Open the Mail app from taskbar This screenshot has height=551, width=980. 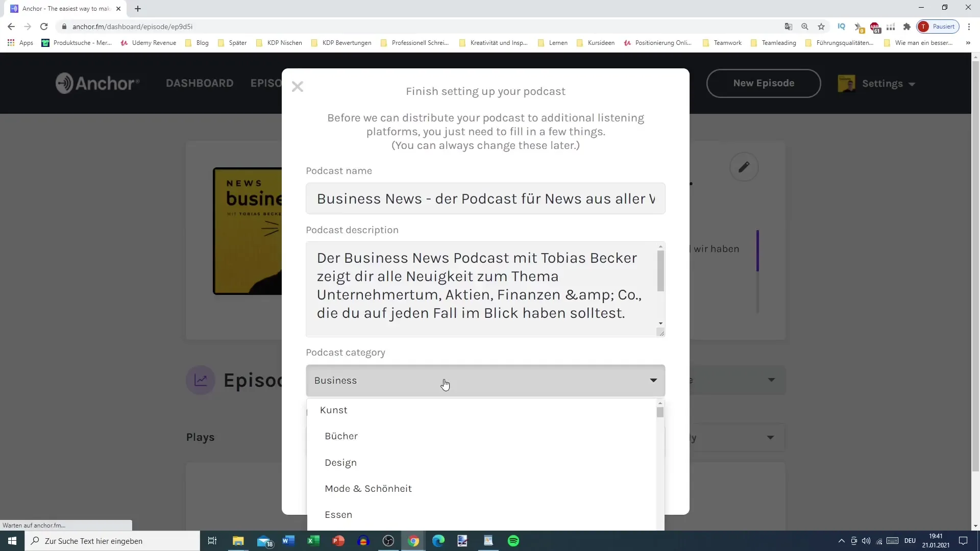click(264, 541)
